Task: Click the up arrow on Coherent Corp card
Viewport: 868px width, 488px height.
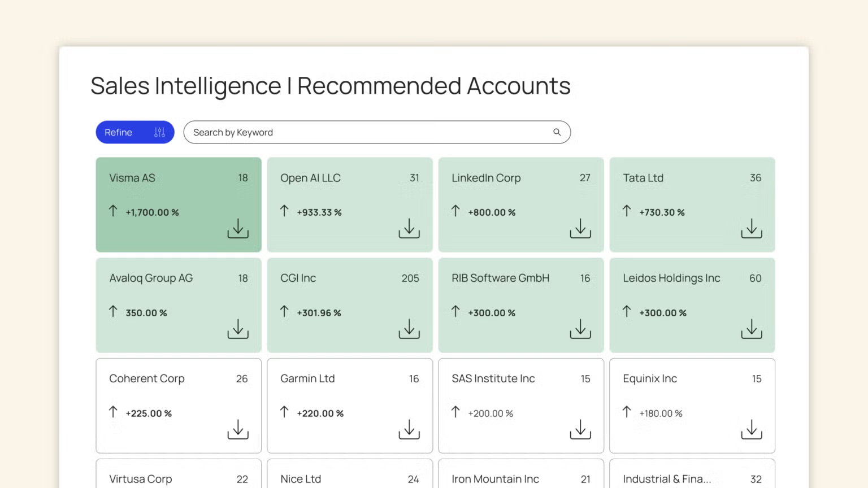Action: [x=113, y=412]
